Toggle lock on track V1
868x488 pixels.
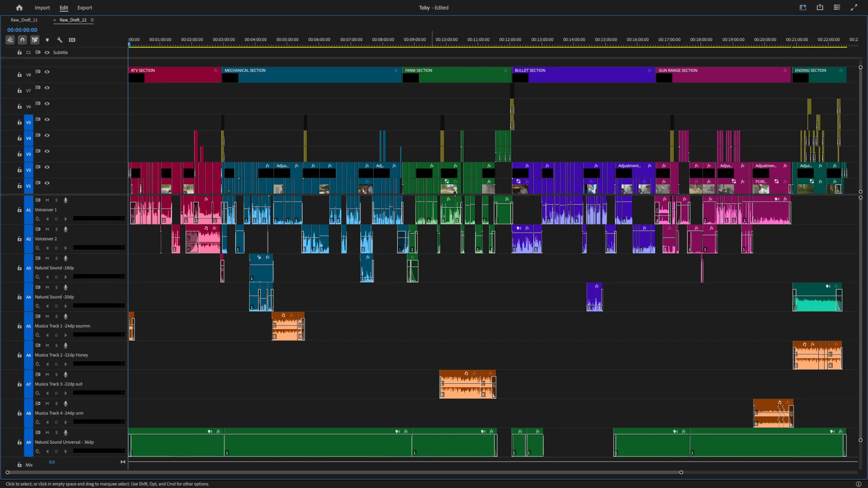click(x=19, y=186)
